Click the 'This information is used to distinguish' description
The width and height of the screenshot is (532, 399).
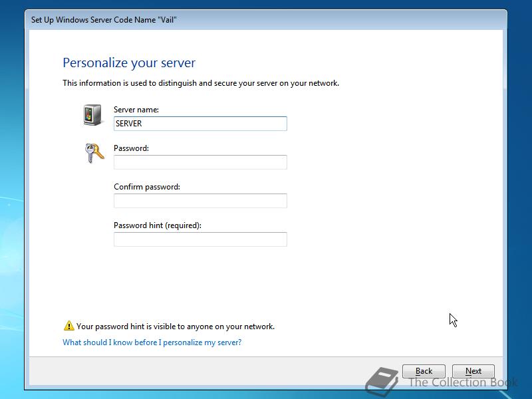click(201, 83)
